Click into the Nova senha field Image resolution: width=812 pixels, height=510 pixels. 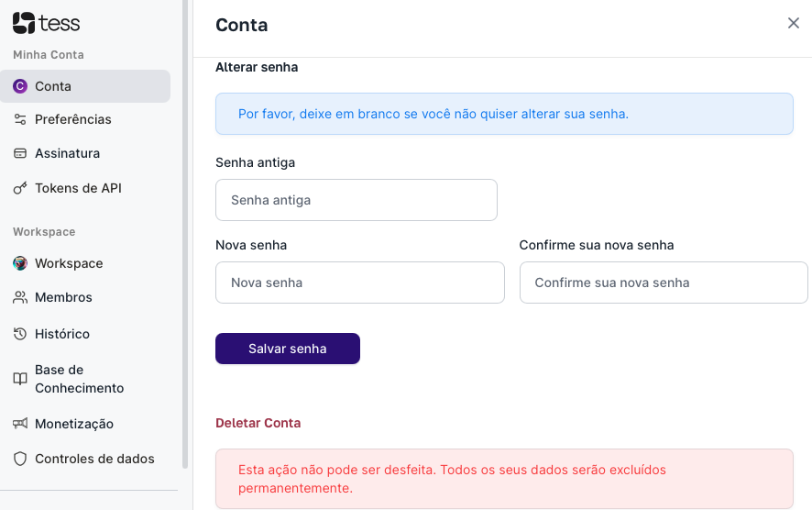click(x=360, y=283)
